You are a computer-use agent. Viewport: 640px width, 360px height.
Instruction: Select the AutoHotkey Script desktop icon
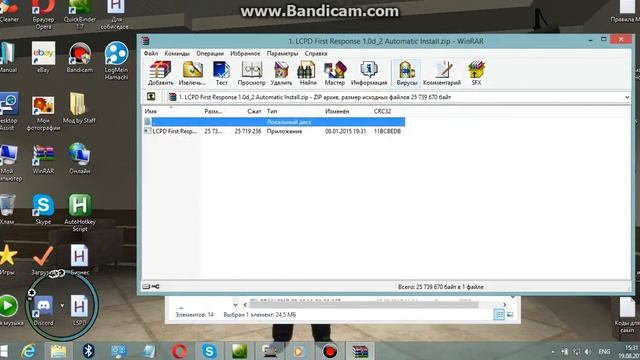[x=80, y=213]
